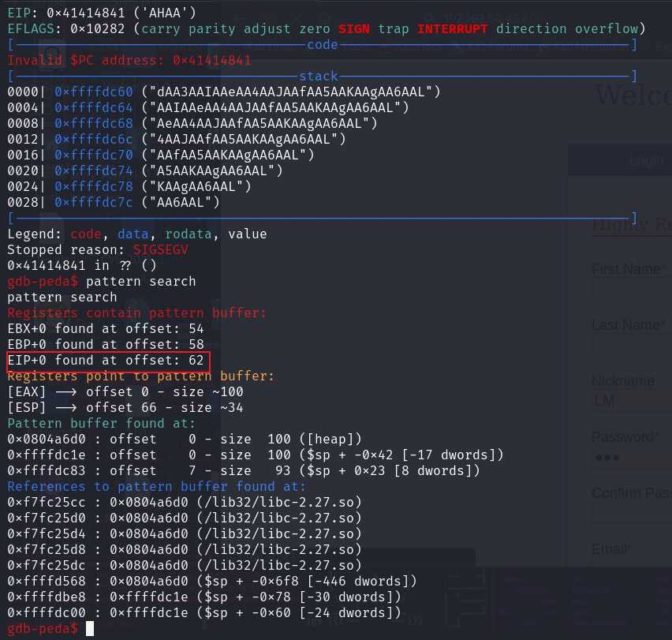Click the red SIGN flag text

(354, 28)
